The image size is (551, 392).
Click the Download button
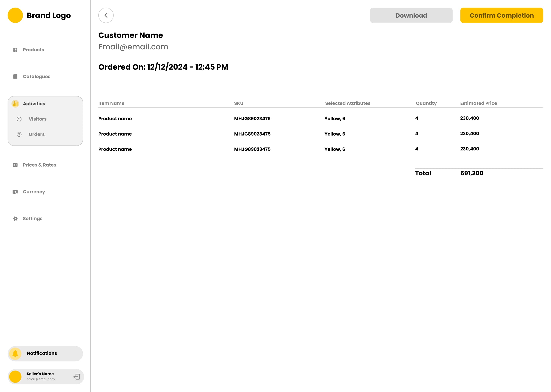411,15
